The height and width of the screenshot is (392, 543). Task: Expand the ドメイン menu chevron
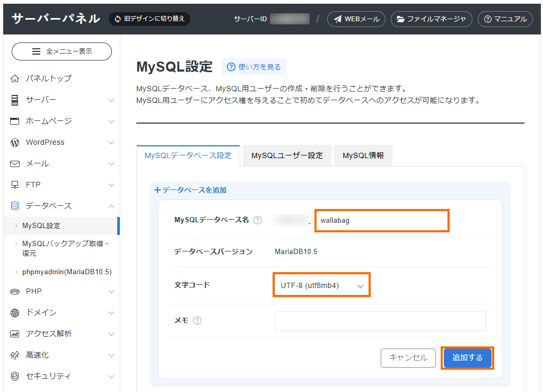click(111, 313)
